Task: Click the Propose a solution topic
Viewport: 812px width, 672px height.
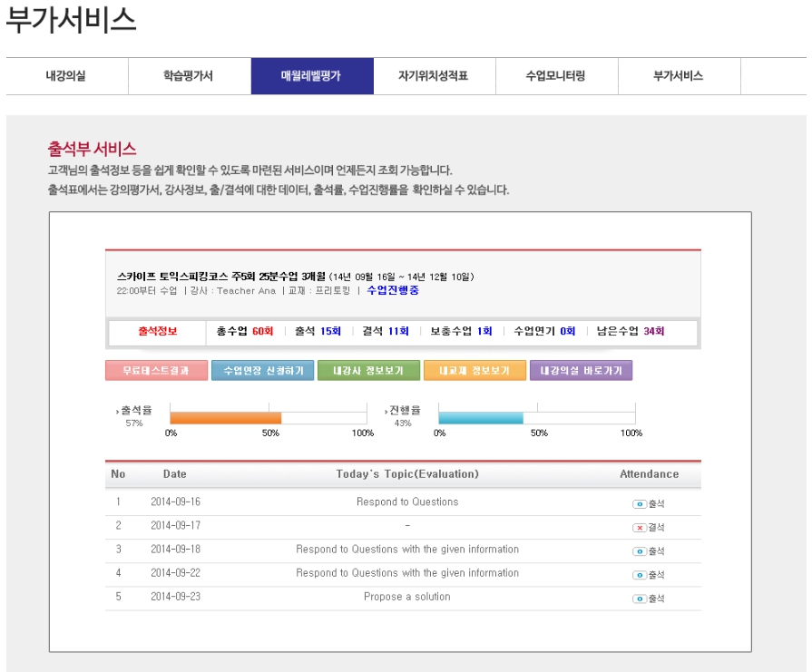Action: pyautogui.click(x=406, y=597)
